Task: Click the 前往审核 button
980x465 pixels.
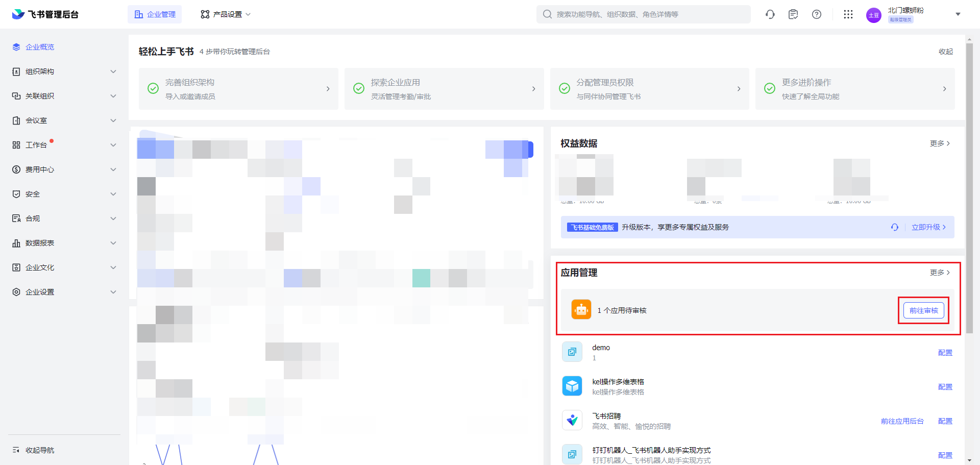Action: point(923,310)
